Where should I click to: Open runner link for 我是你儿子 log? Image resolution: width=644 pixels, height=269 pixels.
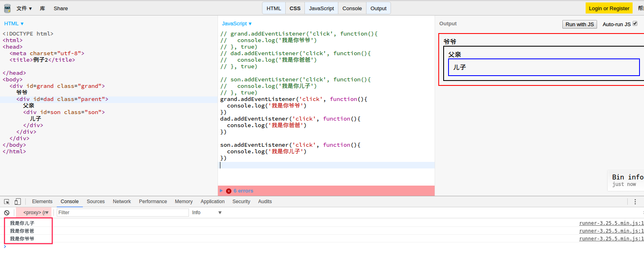(611, 223)
